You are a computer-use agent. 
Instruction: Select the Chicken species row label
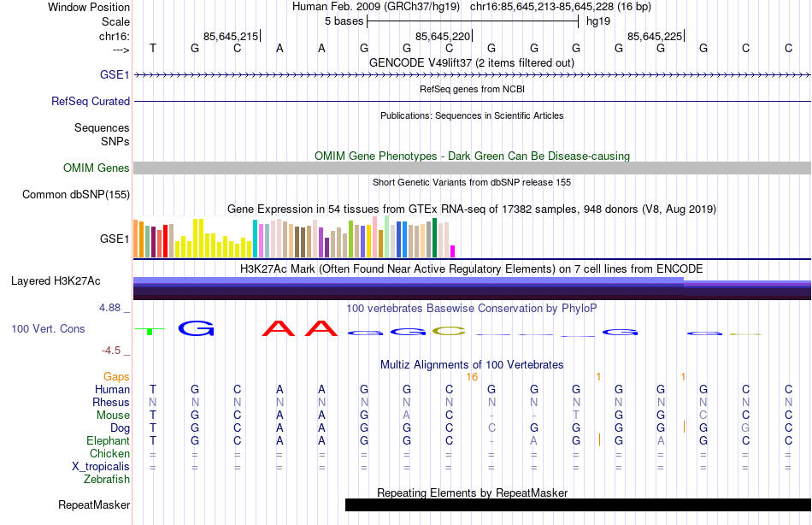pyautogui.click(x=109, y=453)
